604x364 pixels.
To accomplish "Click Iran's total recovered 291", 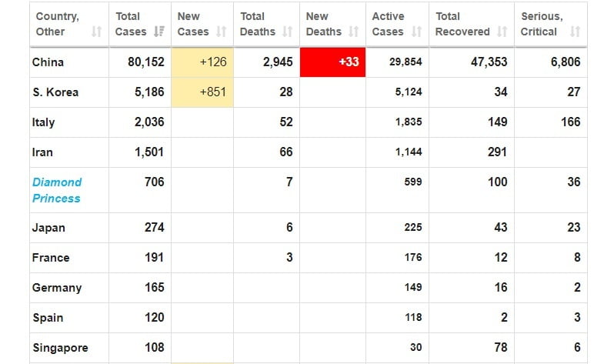I will (497, 152).
